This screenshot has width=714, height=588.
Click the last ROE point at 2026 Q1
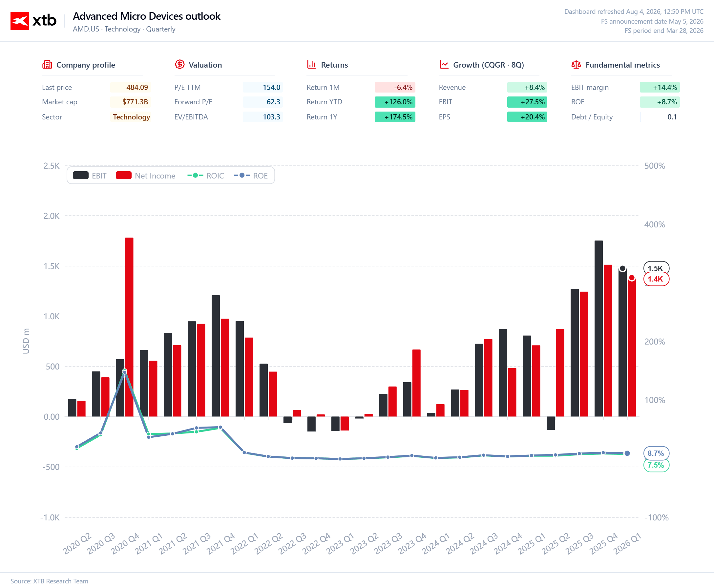627,453
